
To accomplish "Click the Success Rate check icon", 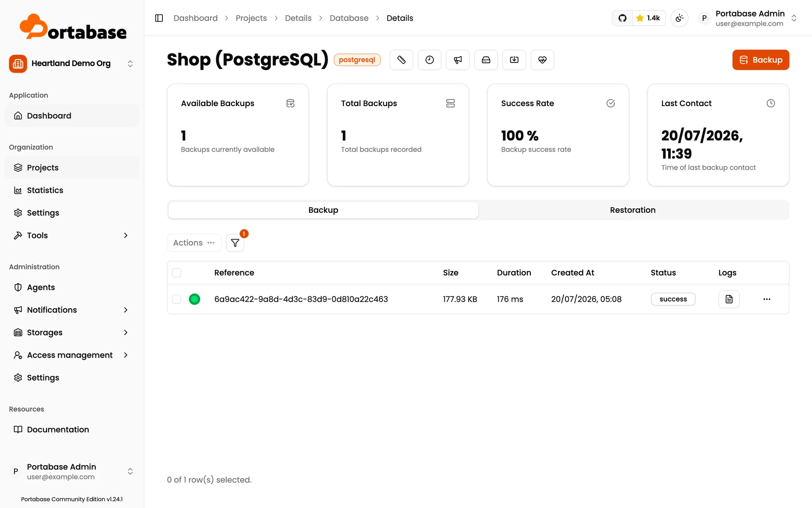I will click(610, 103).
